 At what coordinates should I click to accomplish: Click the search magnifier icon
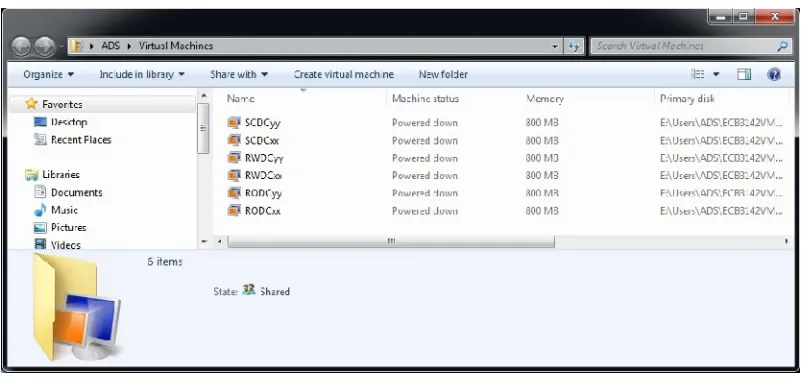782,46
